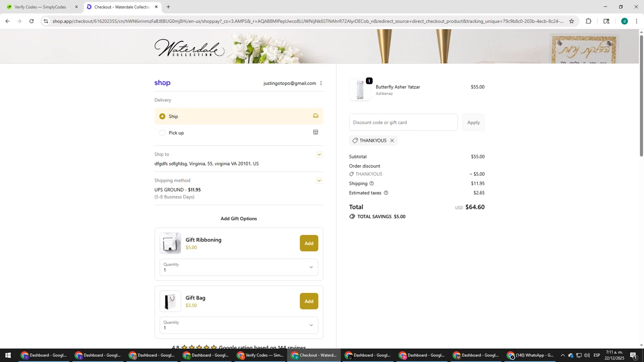Screen dimensions: 644x362
Task: Open the WhatsApp taskbar window
Action: [x=531, y=355]
